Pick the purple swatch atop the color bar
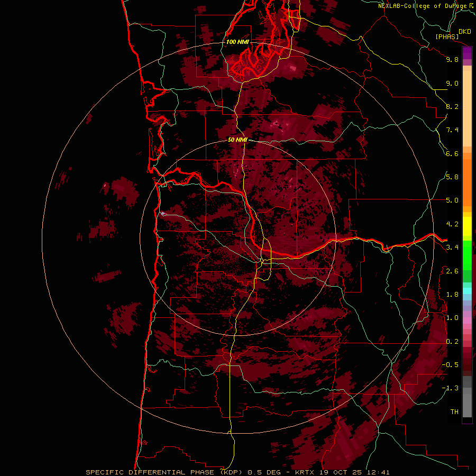The image size is (476, 476). pos(467,53)
